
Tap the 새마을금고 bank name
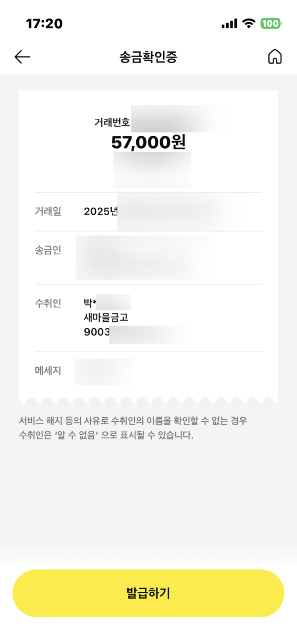pos(106,317)
